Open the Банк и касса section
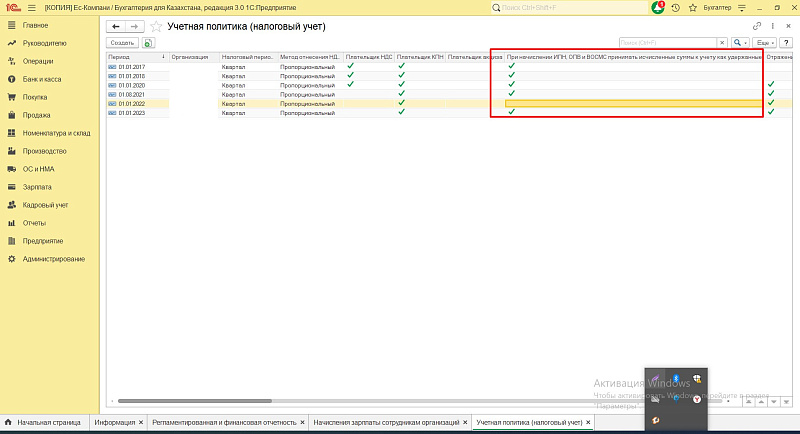This screenshot has height=434, width=800. tap(41, 80)
